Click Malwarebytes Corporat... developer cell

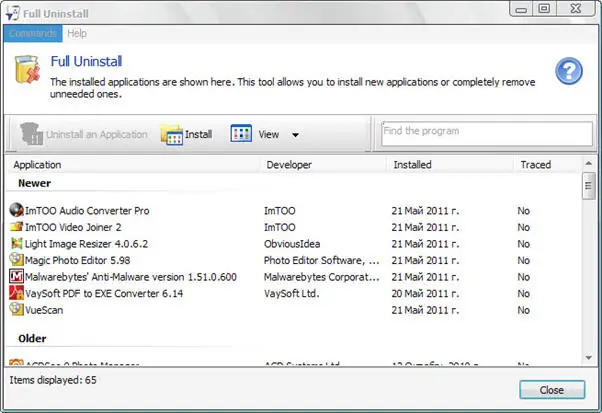[321, 277]
